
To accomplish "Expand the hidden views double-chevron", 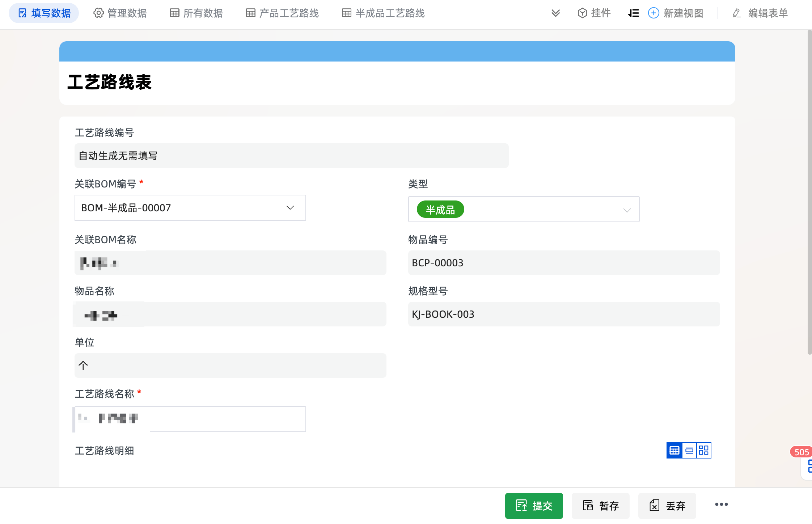I will click(x=555, y=13).
